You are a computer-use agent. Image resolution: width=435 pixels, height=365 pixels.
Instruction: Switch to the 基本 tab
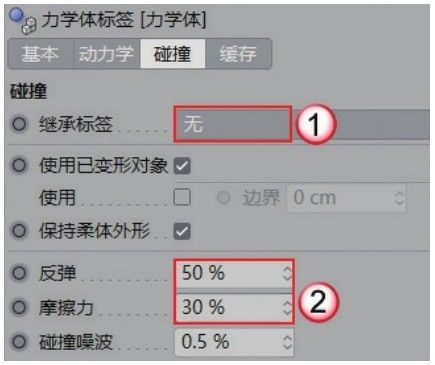pyautogui.click(x=41, y=54)
